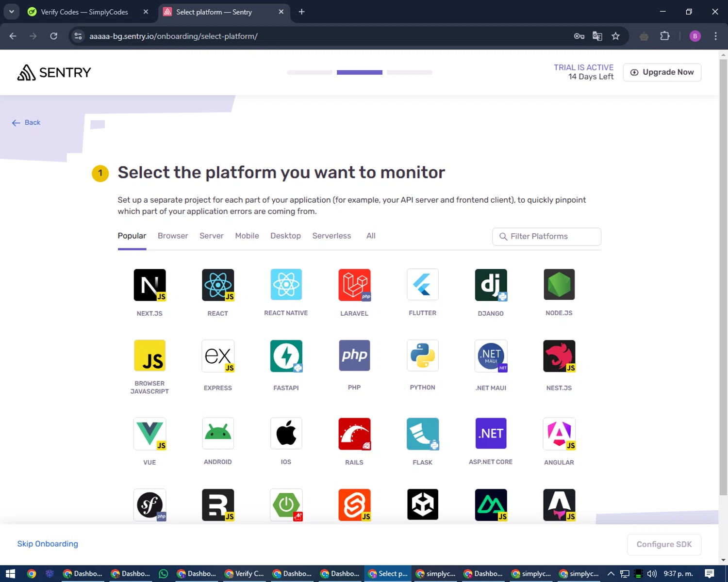Select the Symfony platform icon
This screenshot has height=582, width=728.
[149, 505]
